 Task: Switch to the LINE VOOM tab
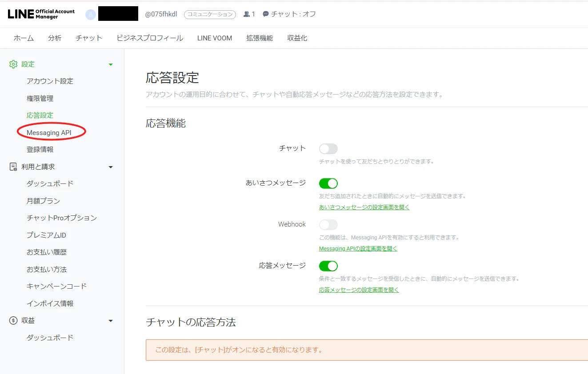pos(215,38)
